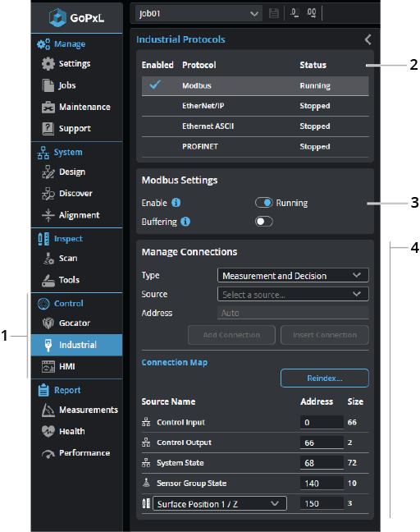This screenshot has width=420, height=532.
Task: Click the Reindex... button
Action: pos(325,378)
